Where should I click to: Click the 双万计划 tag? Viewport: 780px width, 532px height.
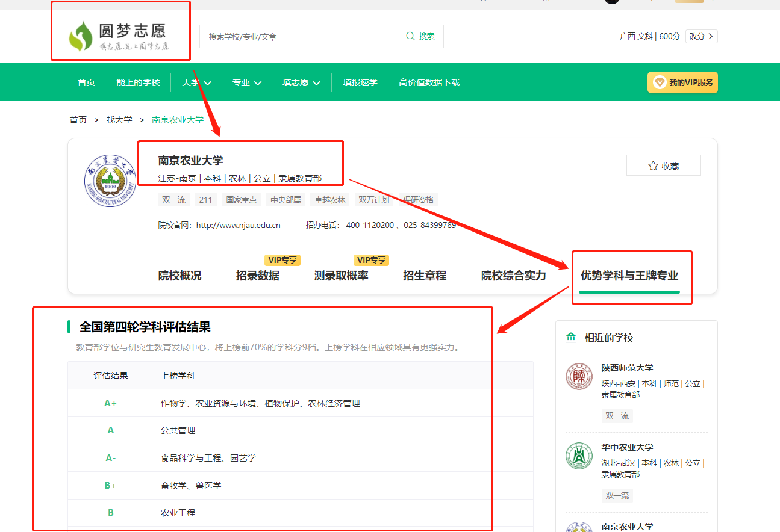(x=374, y=200)
